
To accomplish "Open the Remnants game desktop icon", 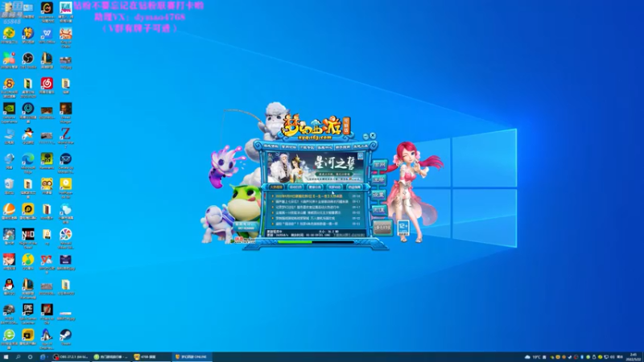I will coord(47,161).
